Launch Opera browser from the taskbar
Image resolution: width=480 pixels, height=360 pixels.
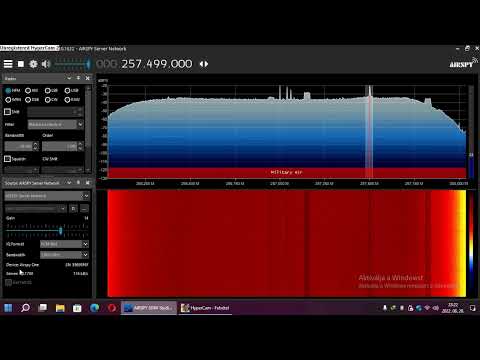tap(112, 308)
